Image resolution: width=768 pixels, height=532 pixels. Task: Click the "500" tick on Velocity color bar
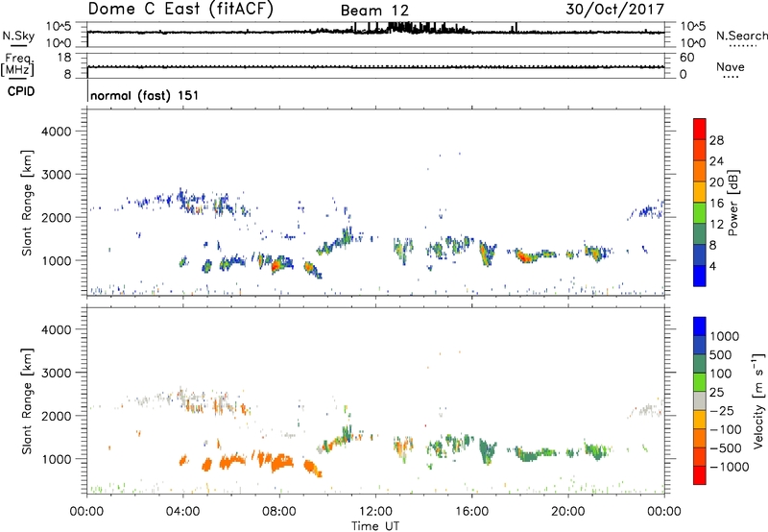(720, 354)
